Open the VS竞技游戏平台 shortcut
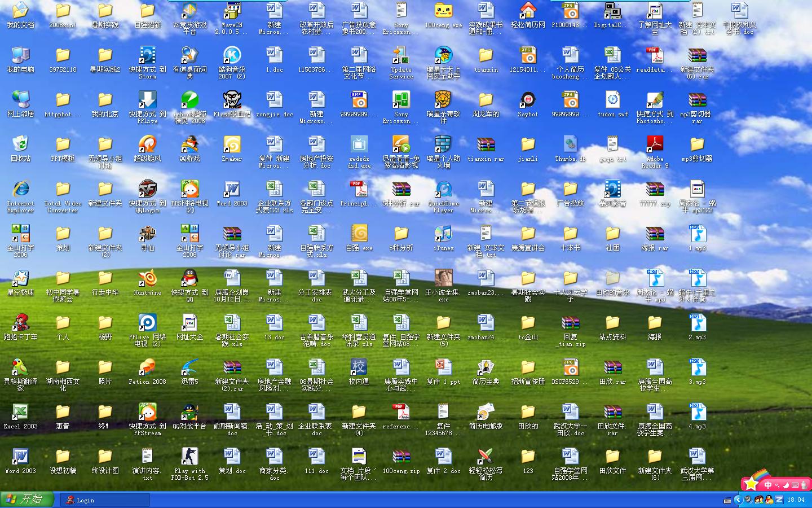Image resolution: width=812 pixels, height=508 pixels. (x=189, y=18)
